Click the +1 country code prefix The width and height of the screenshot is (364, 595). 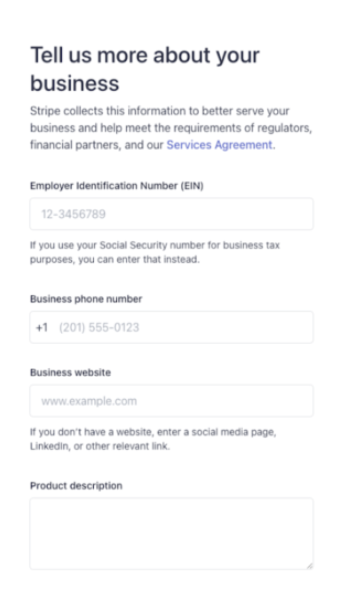(42, 327)
